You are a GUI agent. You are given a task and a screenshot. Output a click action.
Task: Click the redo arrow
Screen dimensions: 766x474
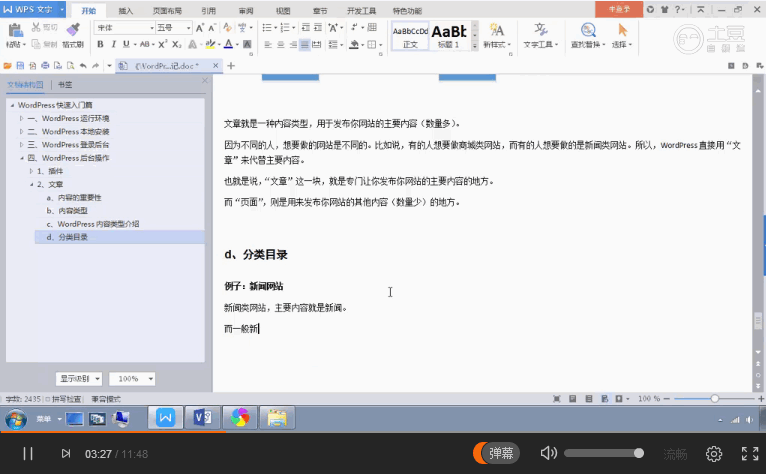pos(96,65)
